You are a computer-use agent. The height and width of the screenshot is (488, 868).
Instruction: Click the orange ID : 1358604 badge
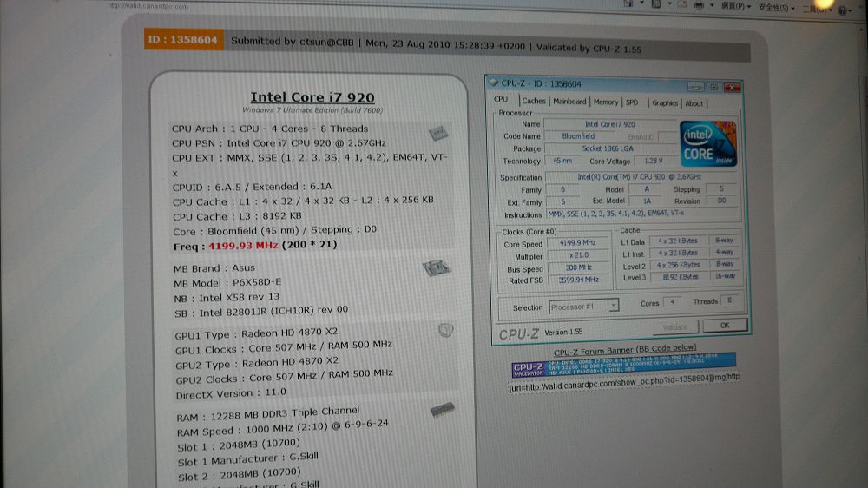(x=184, y=39)
